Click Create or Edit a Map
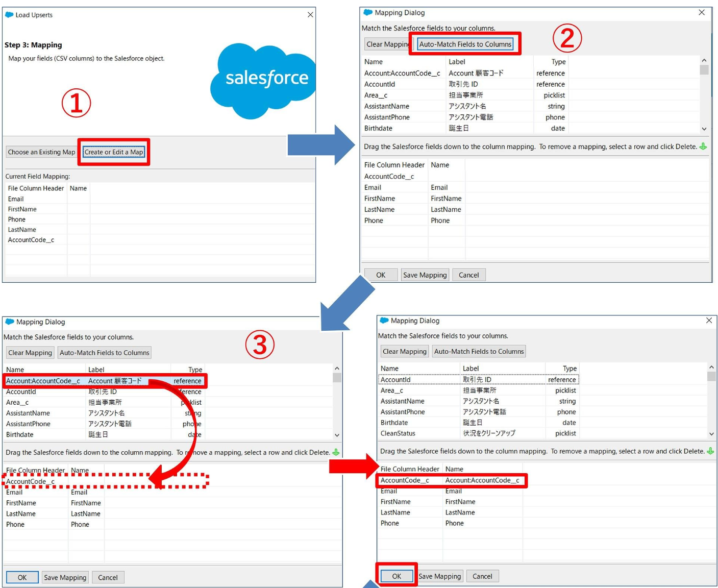The width and height of the screenshot is (718, 588). coord(113,152)
